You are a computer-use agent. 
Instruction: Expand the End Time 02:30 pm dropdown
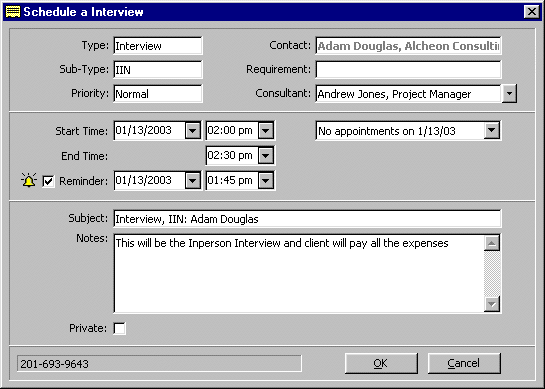pyautogui.click(x=266, y=155)
